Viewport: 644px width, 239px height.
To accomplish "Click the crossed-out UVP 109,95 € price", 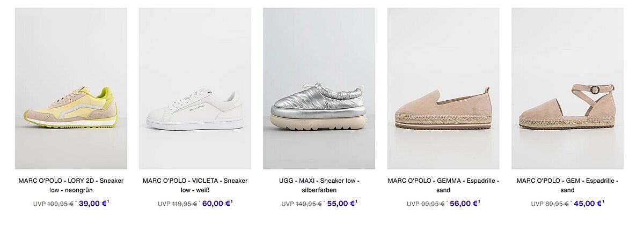I will (x=54, y=204).
